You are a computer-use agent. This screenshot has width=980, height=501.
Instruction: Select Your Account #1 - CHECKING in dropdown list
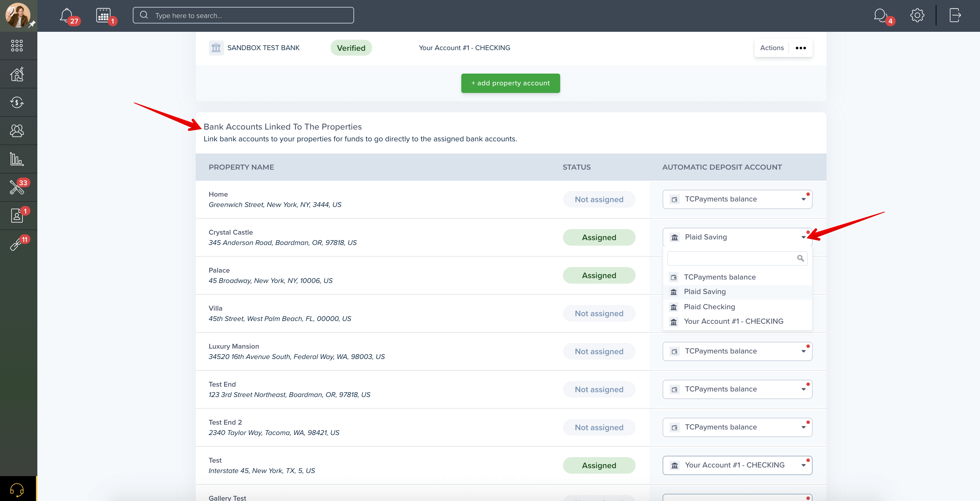tap(737, 322)
